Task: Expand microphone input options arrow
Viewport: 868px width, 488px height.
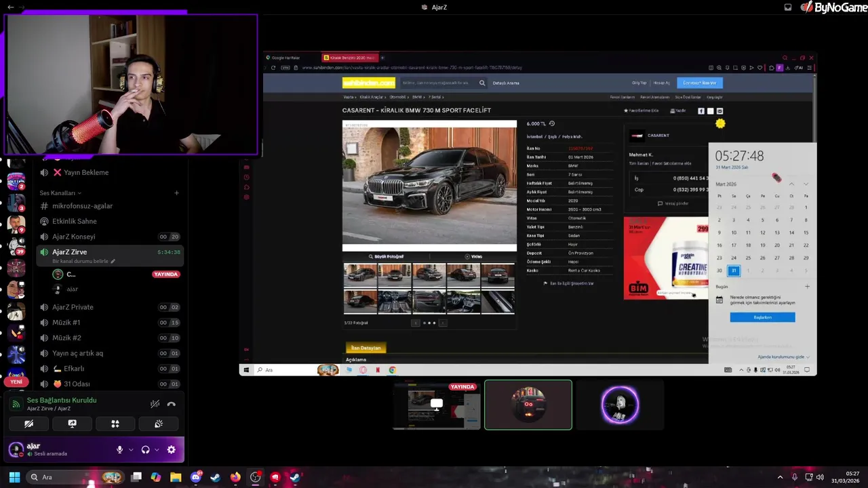Action: pyautogui.click(x=131, y=449)
